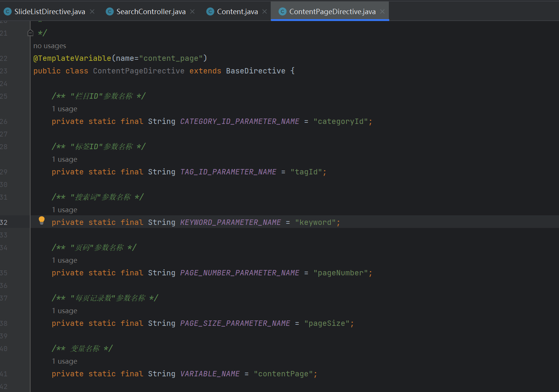Click the 变量名称 doc comment
The height and width of the screenshot is (392, 559).
coord(82,348)
